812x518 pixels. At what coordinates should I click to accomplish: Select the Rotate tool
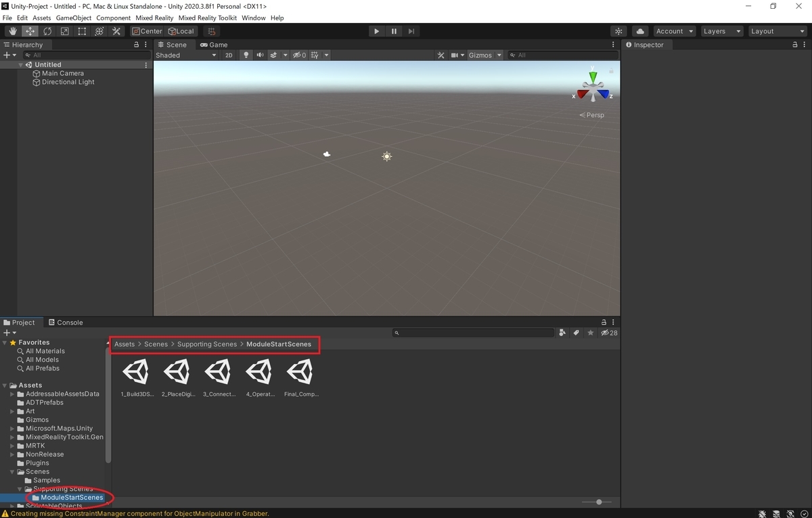(47, 31)
